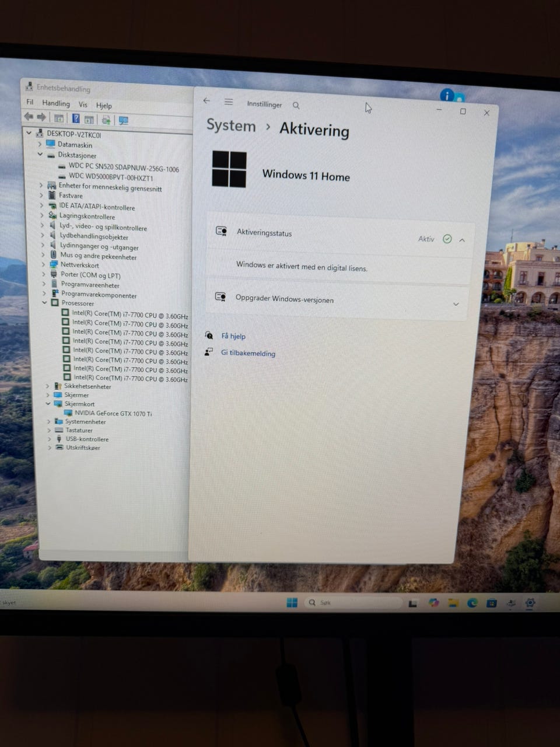Click the Settings search magnifier icon
This screenshot has width=560, height=747.
[296, 106]
